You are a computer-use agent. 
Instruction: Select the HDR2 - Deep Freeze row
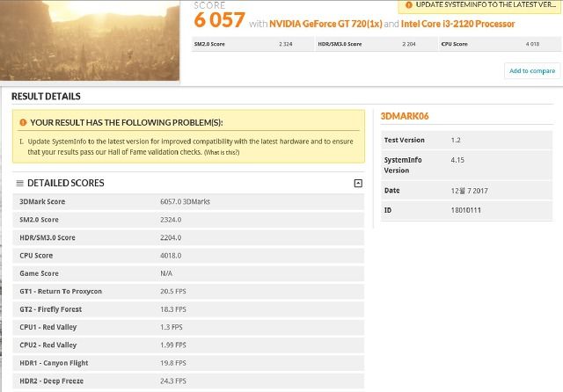[x=188, y=381]
